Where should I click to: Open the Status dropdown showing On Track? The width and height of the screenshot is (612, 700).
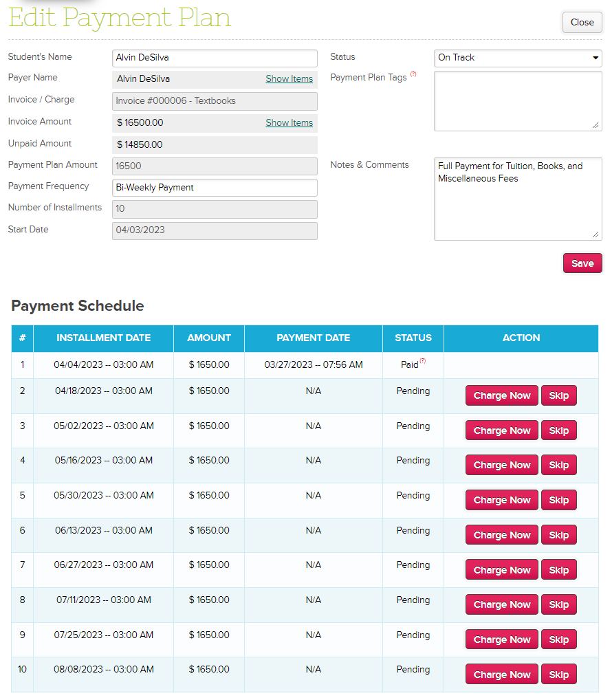[x=518, y=58]
